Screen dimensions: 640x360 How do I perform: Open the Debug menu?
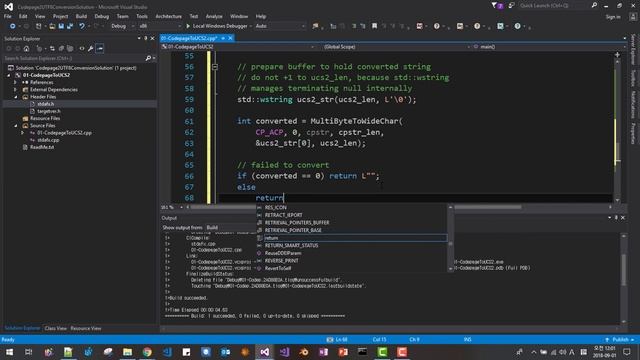click(x=102, y=16)
